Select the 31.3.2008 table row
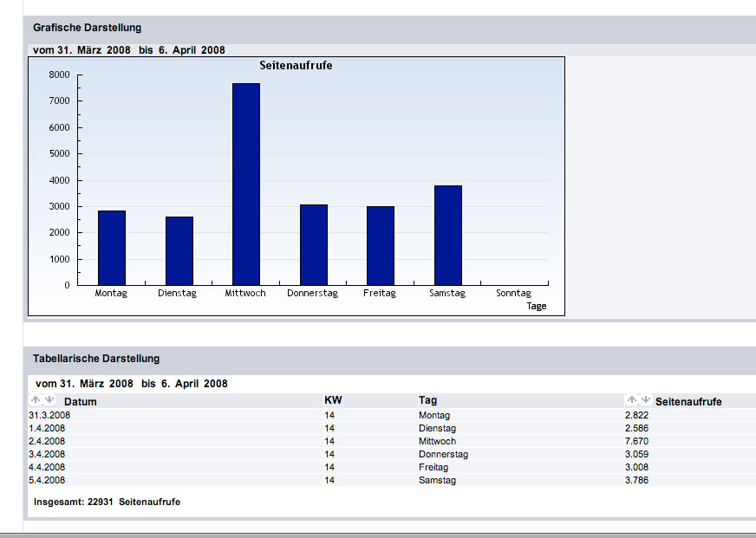The width and height of the screenshot is (756, 538). point(49,416)
